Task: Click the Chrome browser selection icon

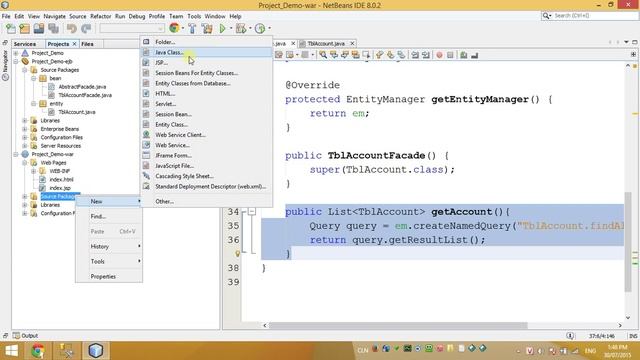Action: [174, 28]
